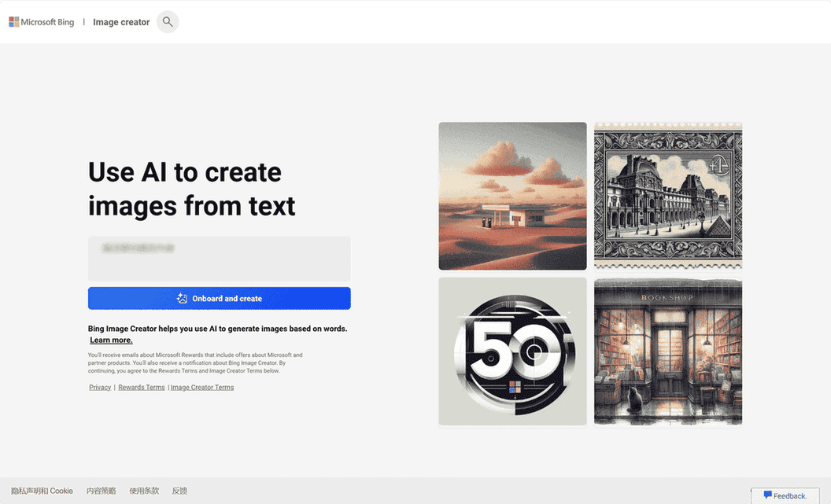This screenshot has width=831, height=504.
Task: Open the 反馈 footer link
Action: click(179, 491)
